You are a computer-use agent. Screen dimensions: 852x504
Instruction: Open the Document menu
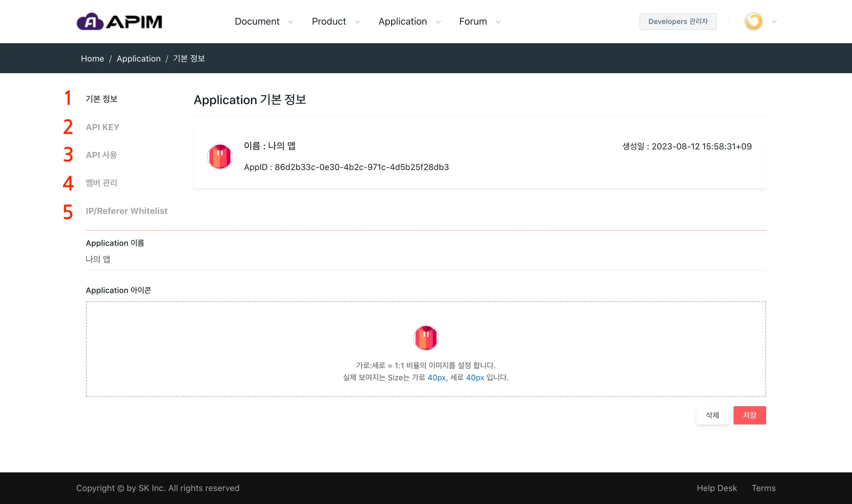(257, 22)
